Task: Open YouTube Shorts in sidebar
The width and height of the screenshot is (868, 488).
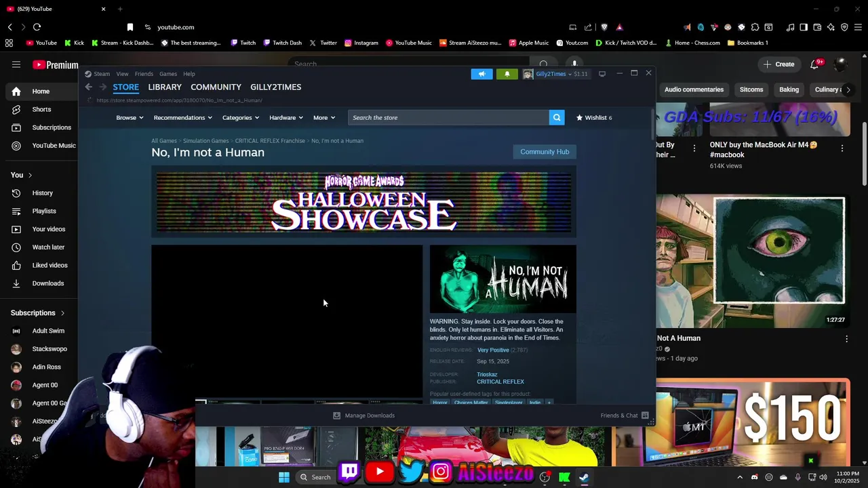Action: 41,109
